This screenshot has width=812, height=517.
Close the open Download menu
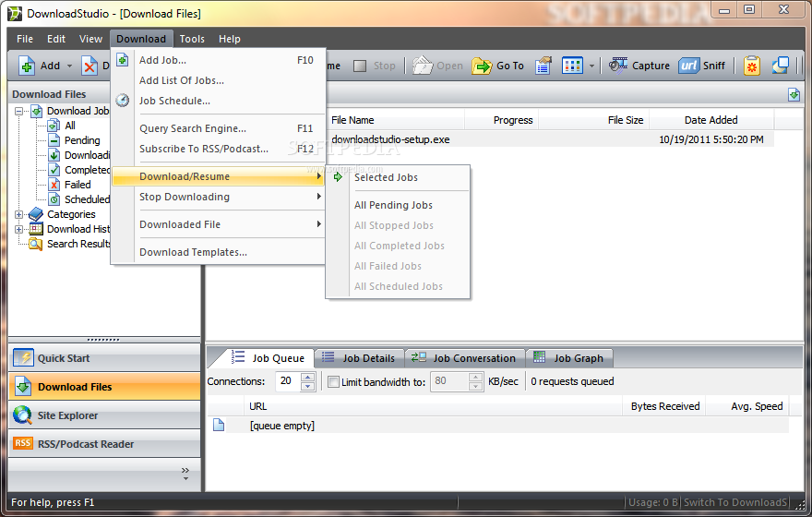(x=141, y=39)
